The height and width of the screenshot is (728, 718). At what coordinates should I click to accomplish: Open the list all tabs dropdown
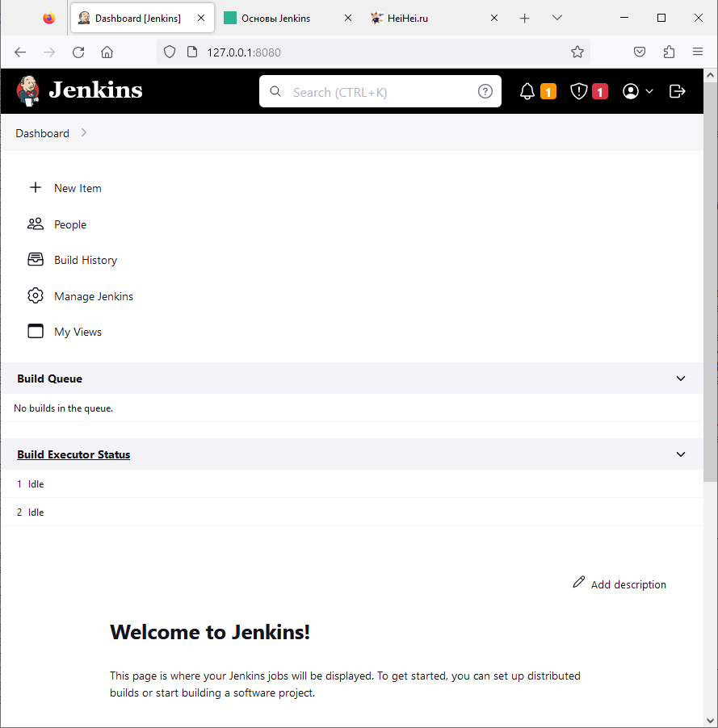(x=557, y=18)
